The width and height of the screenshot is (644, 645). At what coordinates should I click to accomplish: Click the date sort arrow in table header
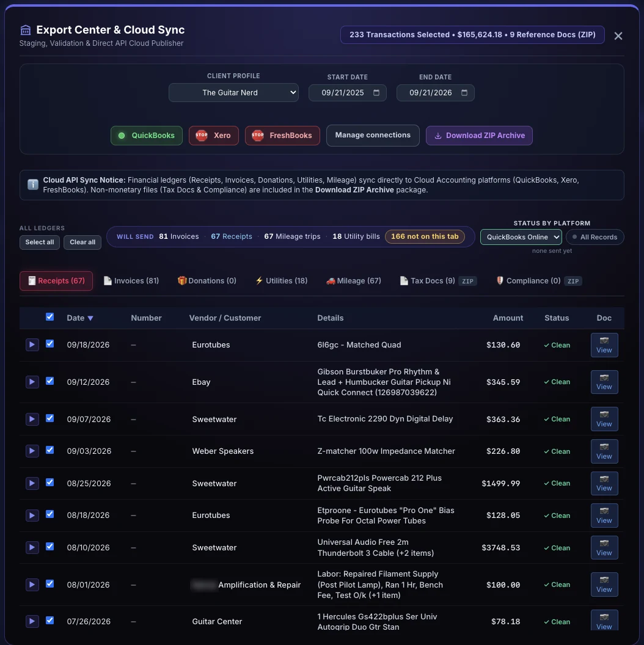(90, 318)
